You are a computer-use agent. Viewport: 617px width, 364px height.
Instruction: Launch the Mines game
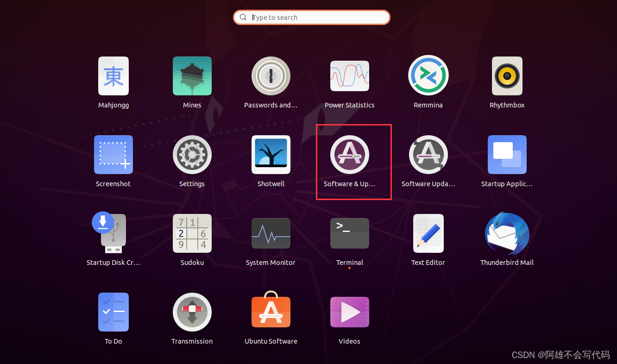192,76
